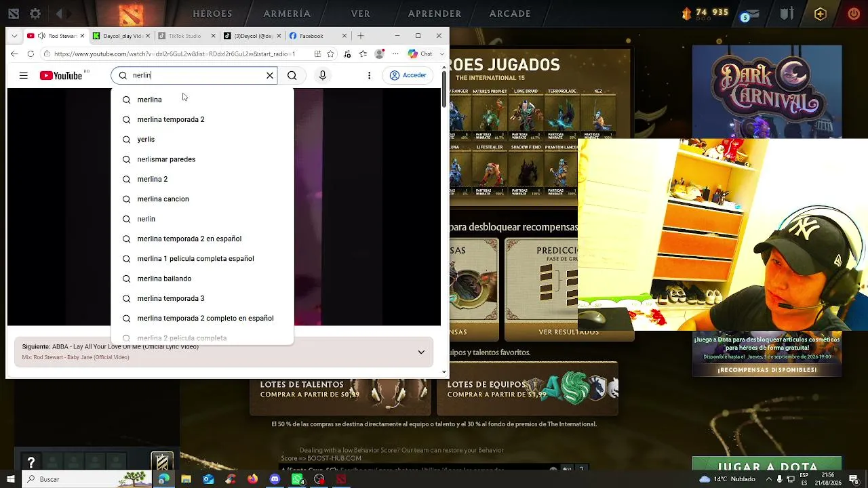Open ARCADE menu in Dota

[x=510, y=14]
